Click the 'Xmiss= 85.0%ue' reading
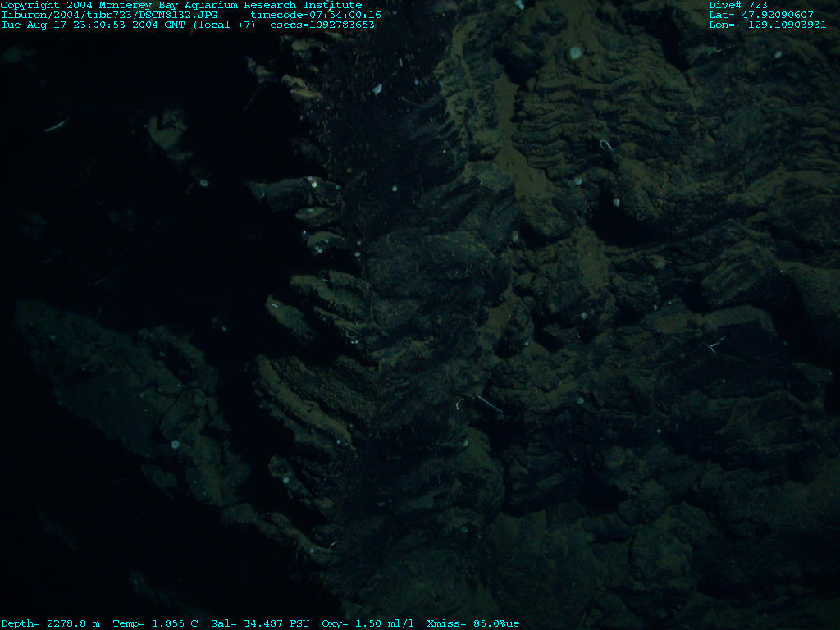The height and width of the screenshot is (630, 840). click(x=473, y=623)
